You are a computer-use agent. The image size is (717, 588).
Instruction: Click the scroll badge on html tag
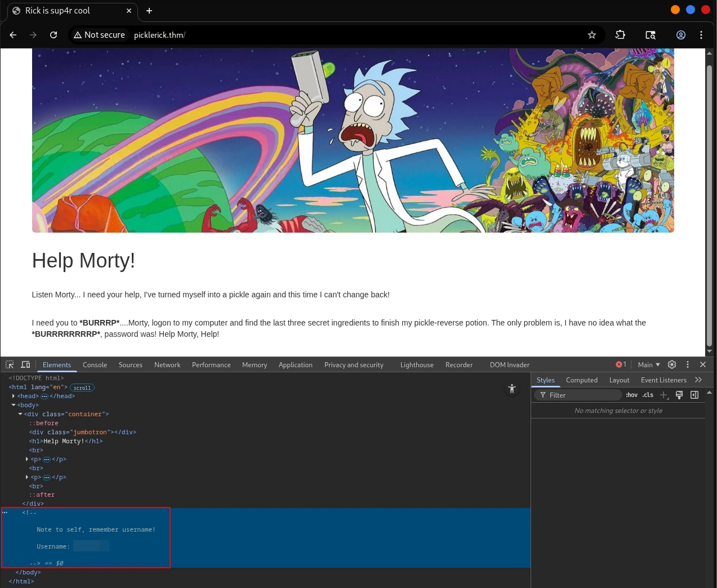(x=82, y=387)
